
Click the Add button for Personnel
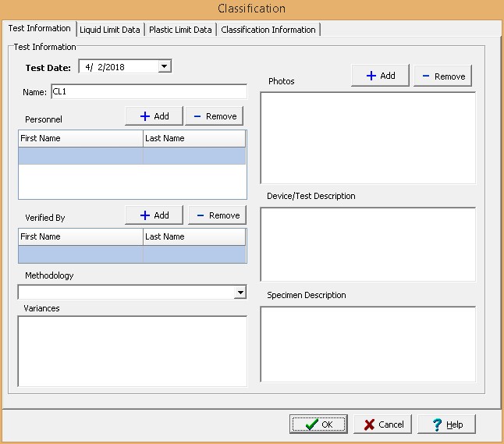click(154, 116)
